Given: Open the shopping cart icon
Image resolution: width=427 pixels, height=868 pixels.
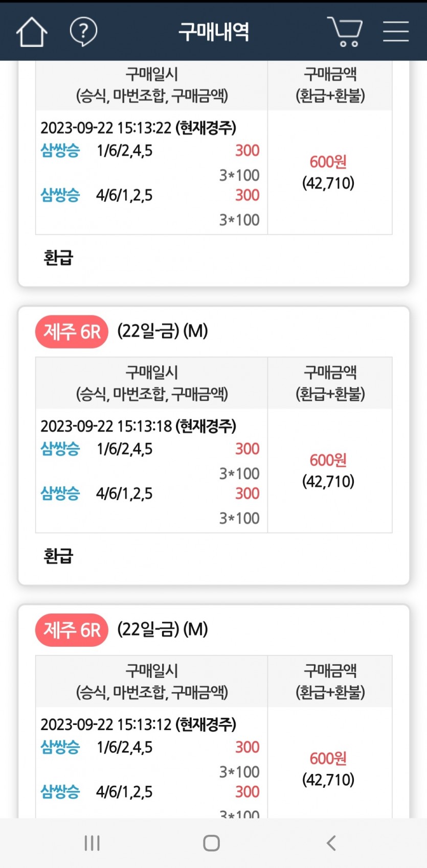Looking at the screenshot, I should point(345,32).
